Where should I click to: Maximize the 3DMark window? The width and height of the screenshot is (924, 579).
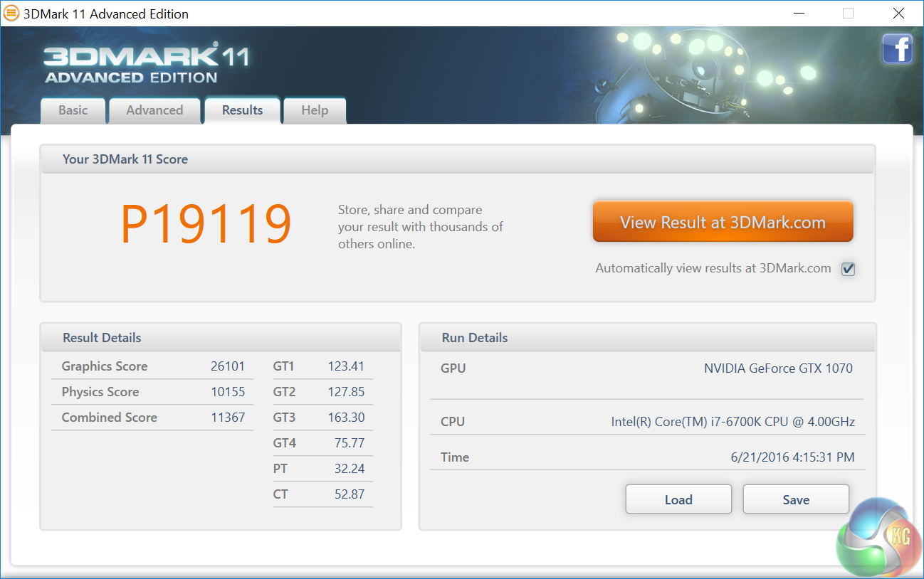848,14
